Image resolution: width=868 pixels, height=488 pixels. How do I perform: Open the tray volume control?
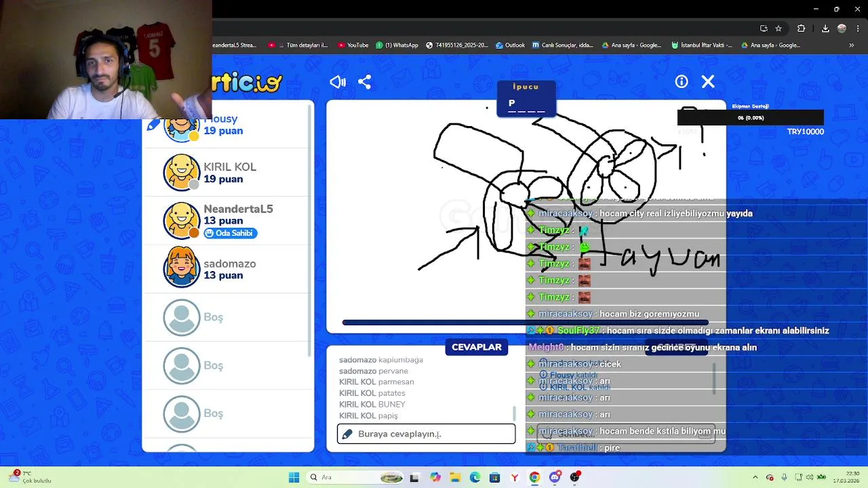pyautogui.click(x=810, y=477)
